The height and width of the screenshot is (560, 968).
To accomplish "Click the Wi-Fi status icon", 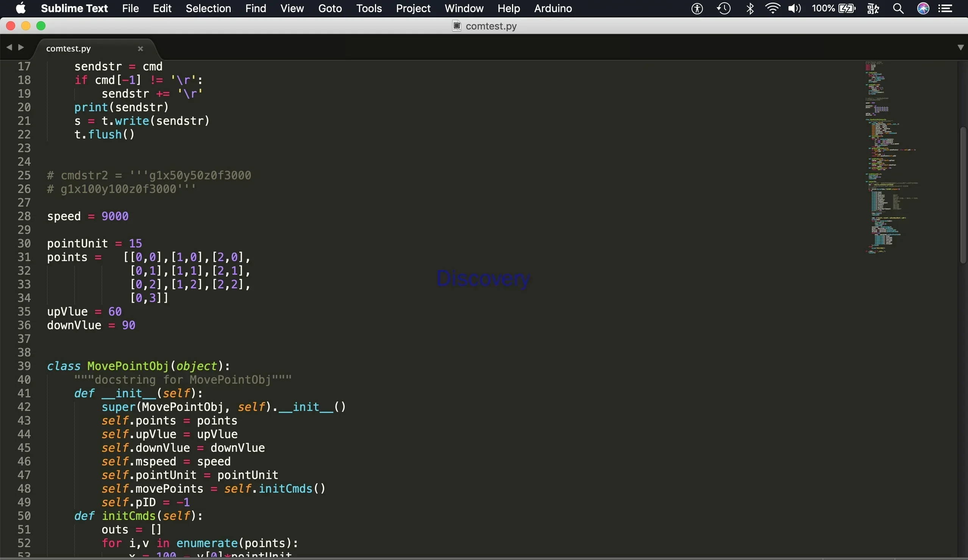I will click(772, 8).
